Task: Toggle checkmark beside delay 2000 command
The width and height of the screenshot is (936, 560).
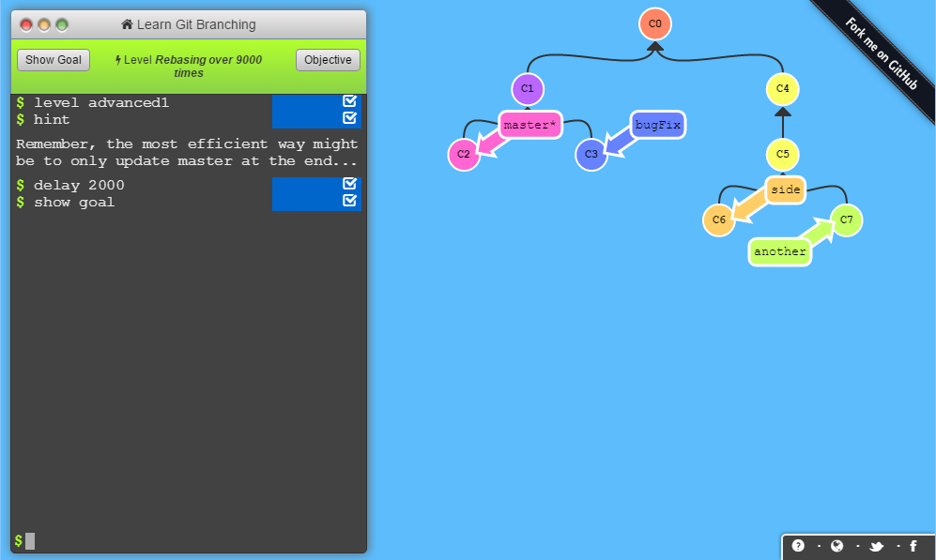Action: tap(350, 184)
